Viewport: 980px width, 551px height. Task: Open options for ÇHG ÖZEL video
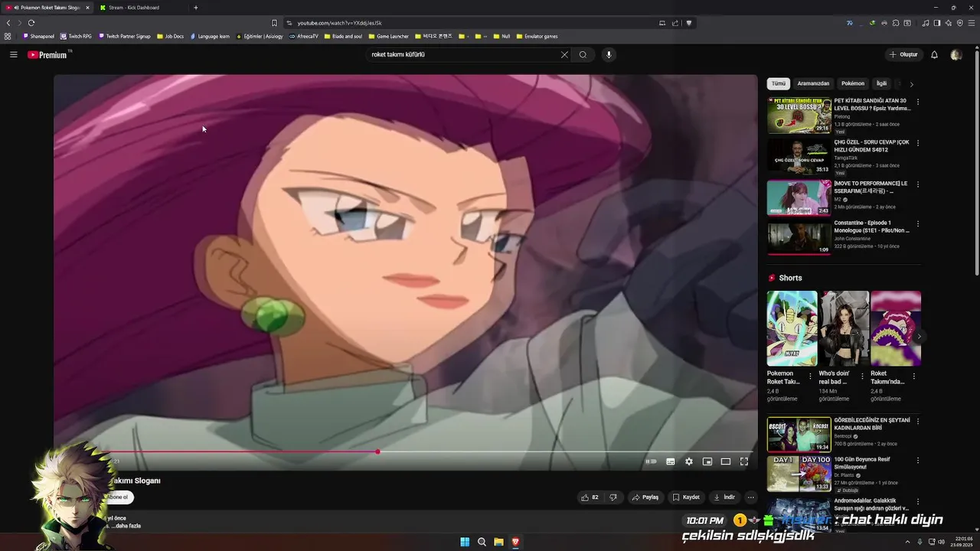click(918, 143)
